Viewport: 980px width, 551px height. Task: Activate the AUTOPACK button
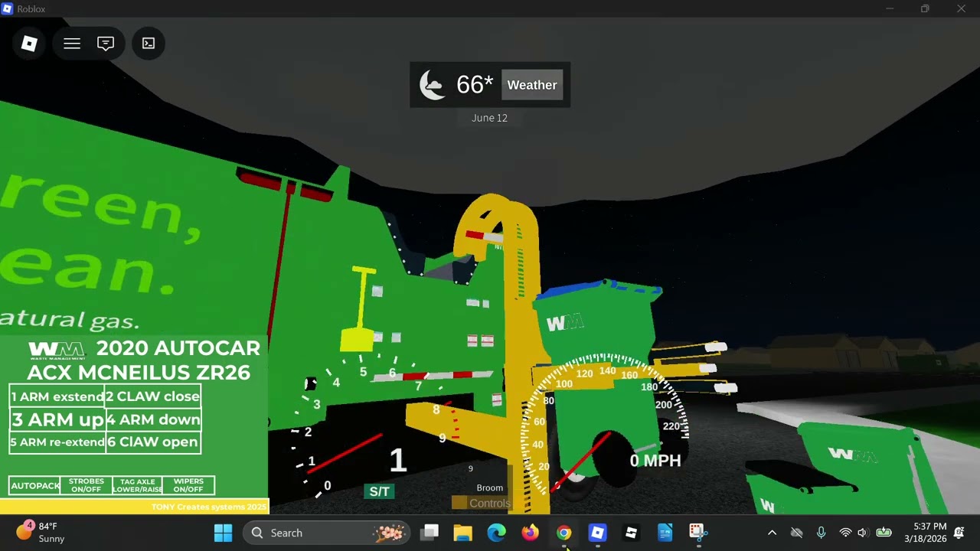point(34,486)
